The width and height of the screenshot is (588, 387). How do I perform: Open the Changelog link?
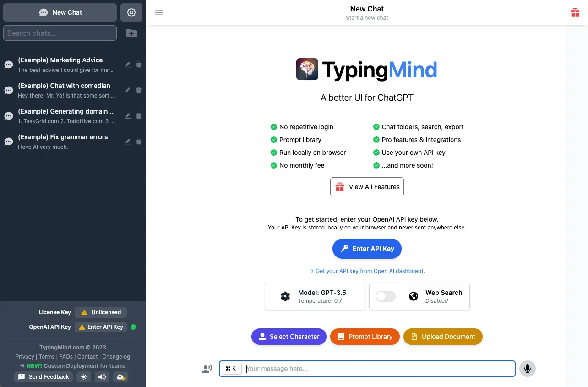(116, 357)
